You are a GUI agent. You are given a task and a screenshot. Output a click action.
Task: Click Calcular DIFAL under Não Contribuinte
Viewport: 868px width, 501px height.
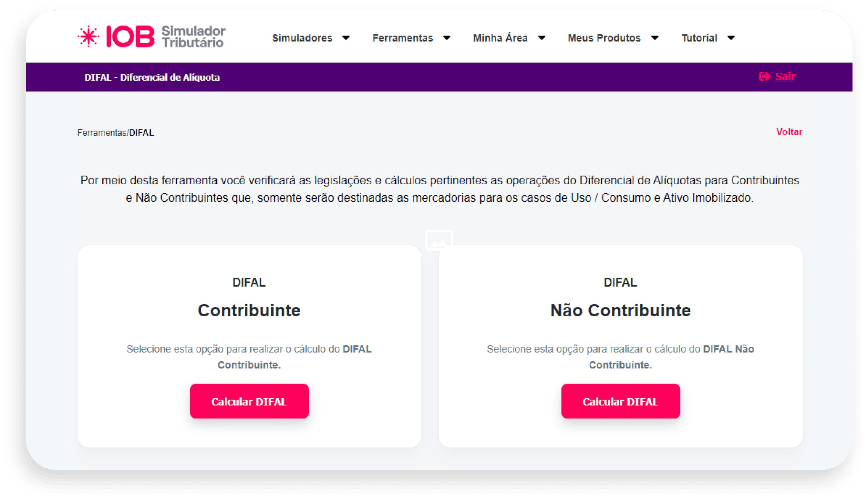620,401
